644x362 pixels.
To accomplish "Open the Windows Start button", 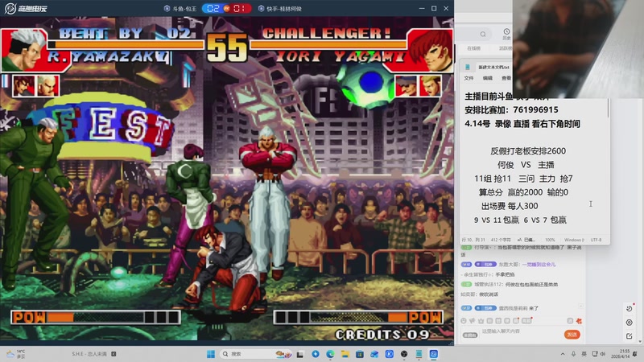I will coord(211,354).
